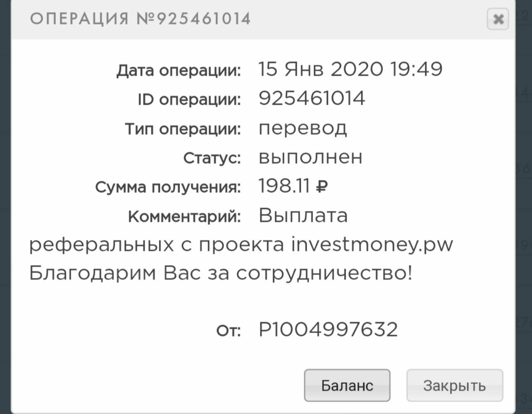532x414 pixels.
Task: Click the ID операции label
Action: [x=189, y=100]
